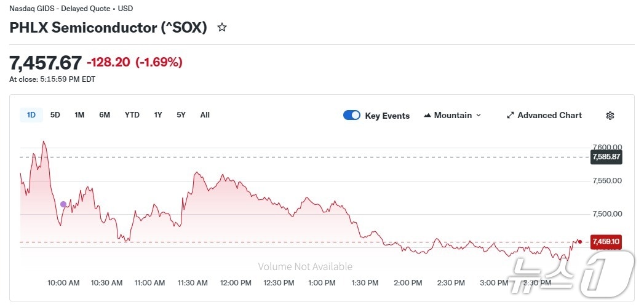Select the 5Y time range
The height and width of the screenshot is (307, 644).
[x=181, y=115]
